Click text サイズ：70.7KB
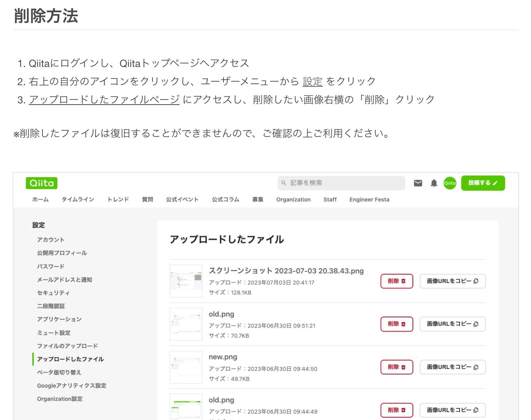 [x=229, y=336]
